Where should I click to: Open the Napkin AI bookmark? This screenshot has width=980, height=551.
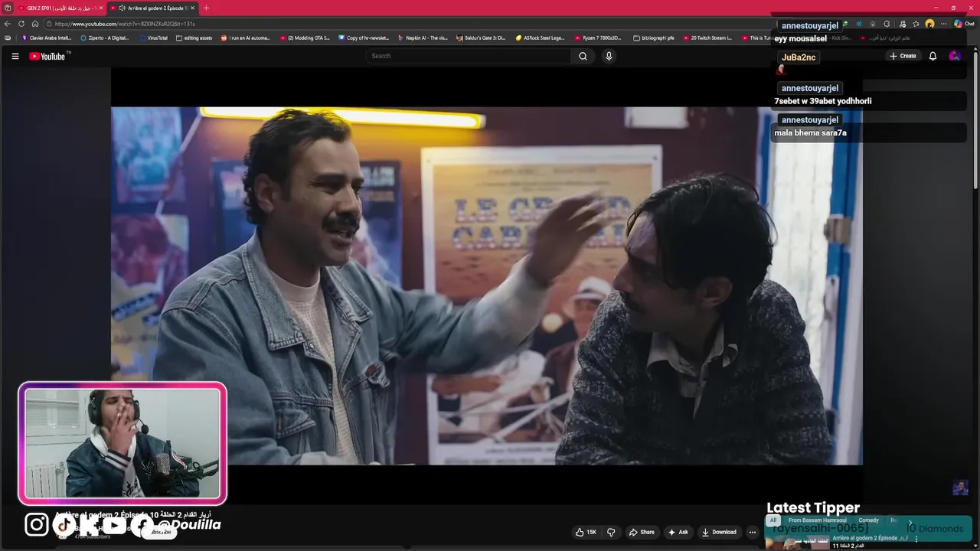423,37
